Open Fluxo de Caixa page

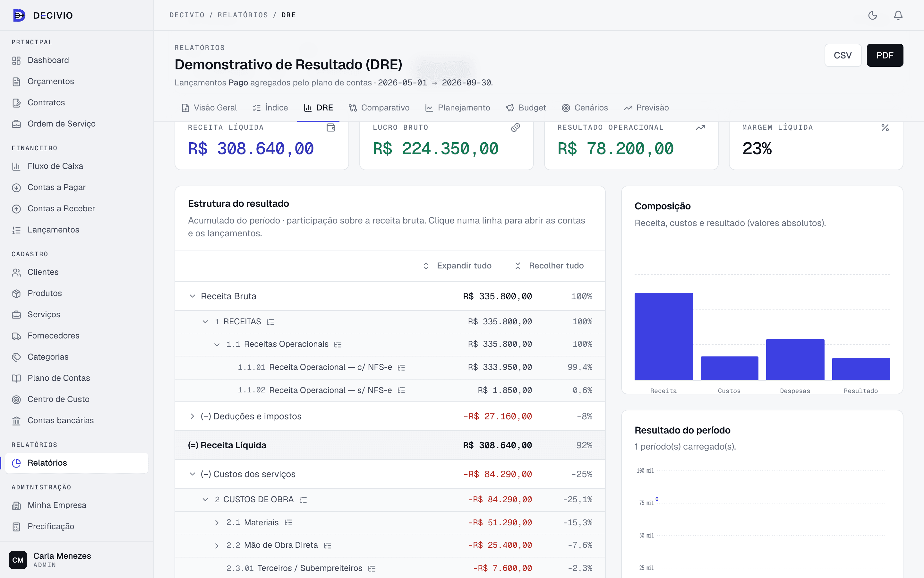click(x=77, y=166)
